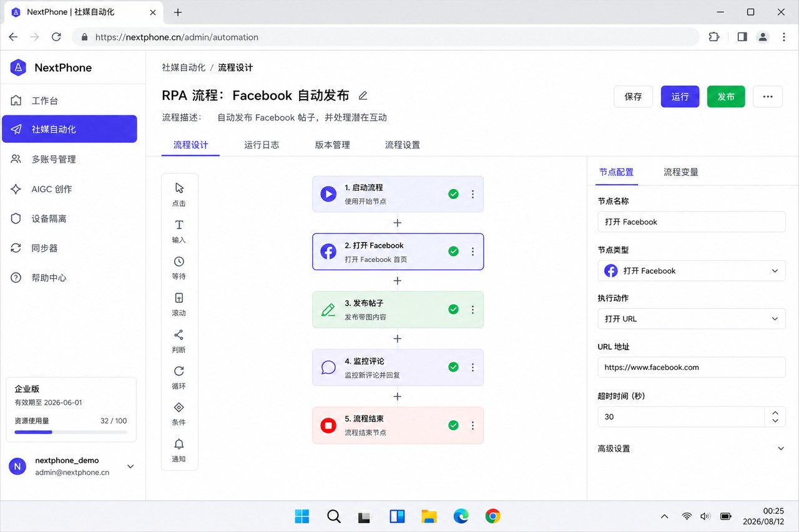The width and height of the screenshot is (799, 532).
Task: Open 工作台 in the sidebar
Action: coord(69,100)
